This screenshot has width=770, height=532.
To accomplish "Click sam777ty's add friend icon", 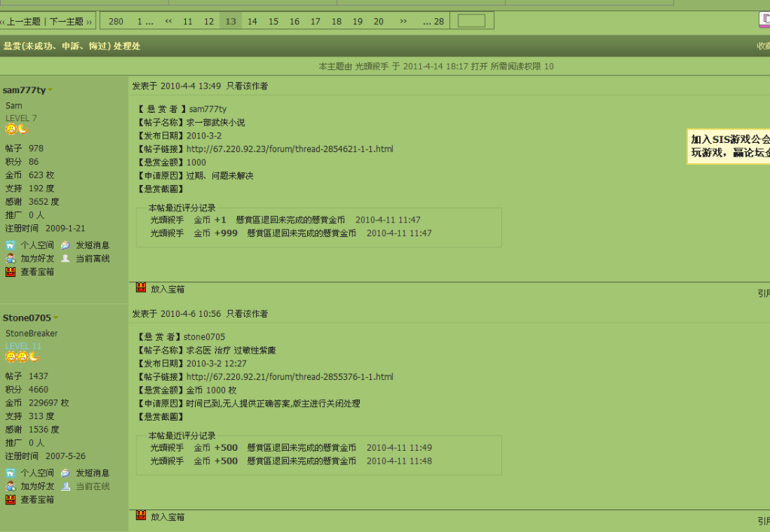I will (11, 258).
